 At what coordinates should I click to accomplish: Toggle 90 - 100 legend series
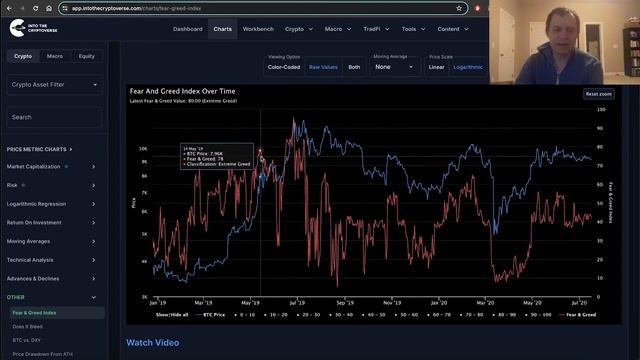(x=538, y=315)
